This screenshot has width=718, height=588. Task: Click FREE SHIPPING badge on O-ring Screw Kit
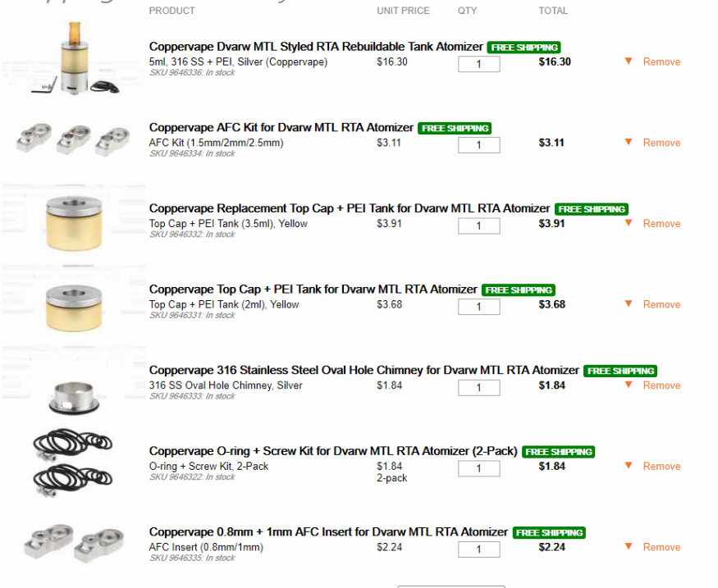click(x=558, y=452)
